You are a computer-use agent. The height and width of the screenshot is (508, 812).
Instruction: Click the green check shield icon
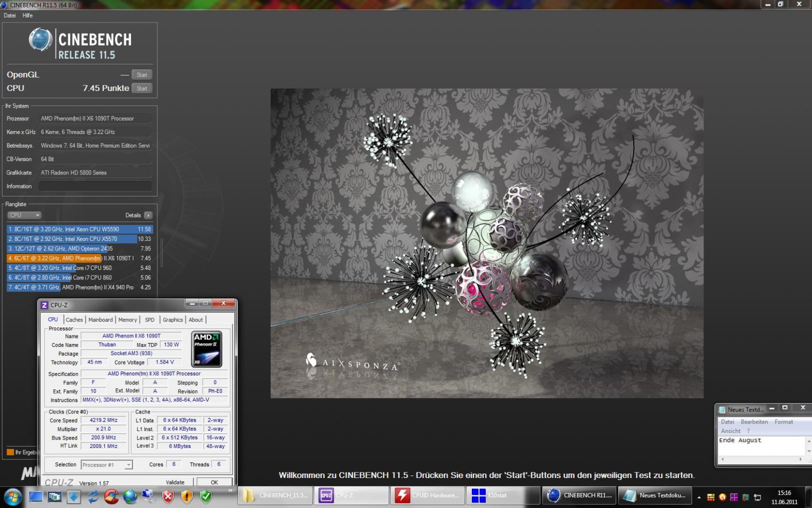tap(206, 496)
